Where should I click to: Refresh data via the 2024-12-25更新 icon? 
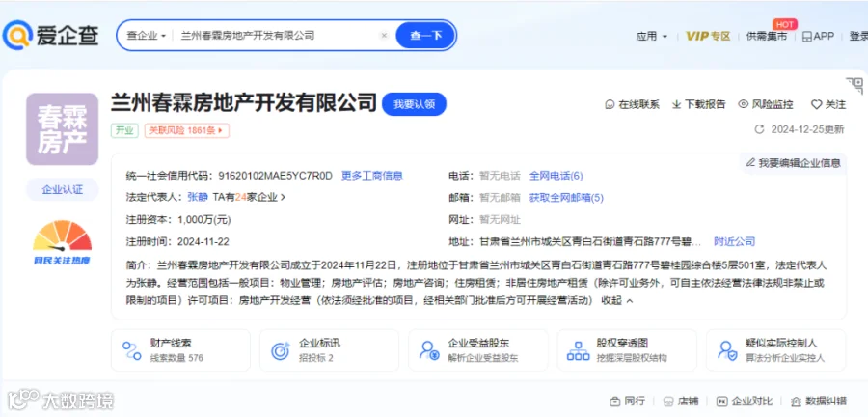click(x=760, y=129)
